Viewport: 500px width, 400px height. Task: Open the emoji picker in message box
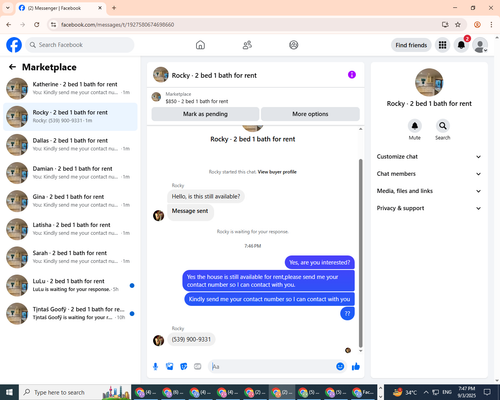(340, 366)
